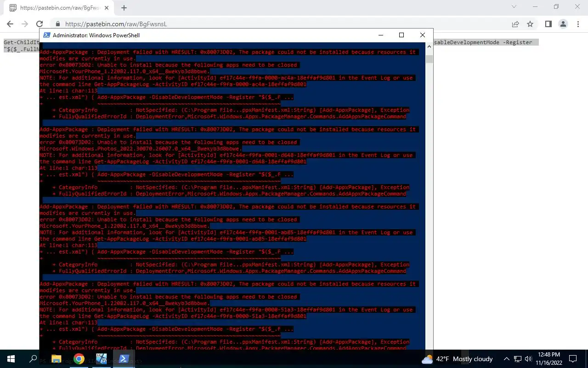This screenshot has width=588, height=368.
Task: Open the Chrome profile avatar menu
Action: [563, 24]
